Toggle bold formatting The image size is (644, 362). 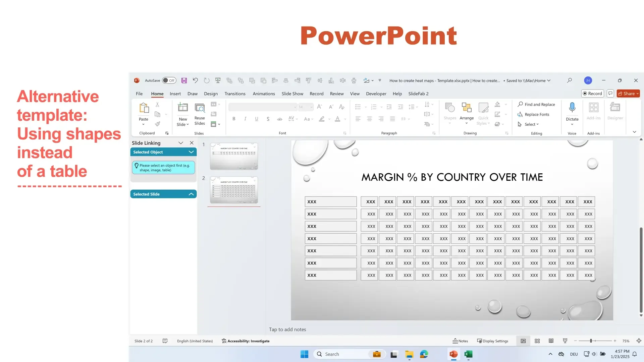pyautogui.click(x=234, y=119)
